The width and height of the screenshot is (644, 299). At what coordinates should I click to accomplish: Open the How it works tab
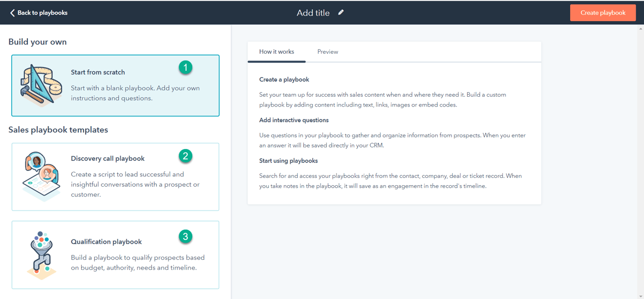(277, 52)
